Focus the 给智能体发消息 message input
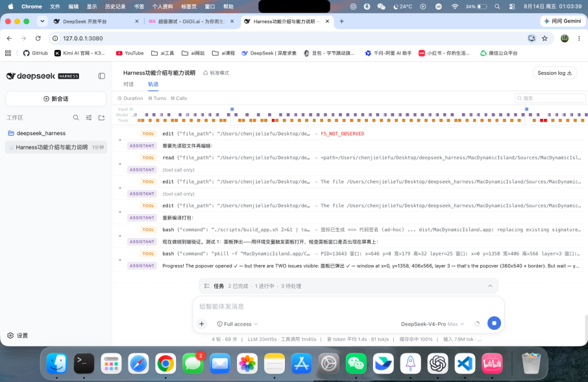588x382 pixels. coord(348,307)
